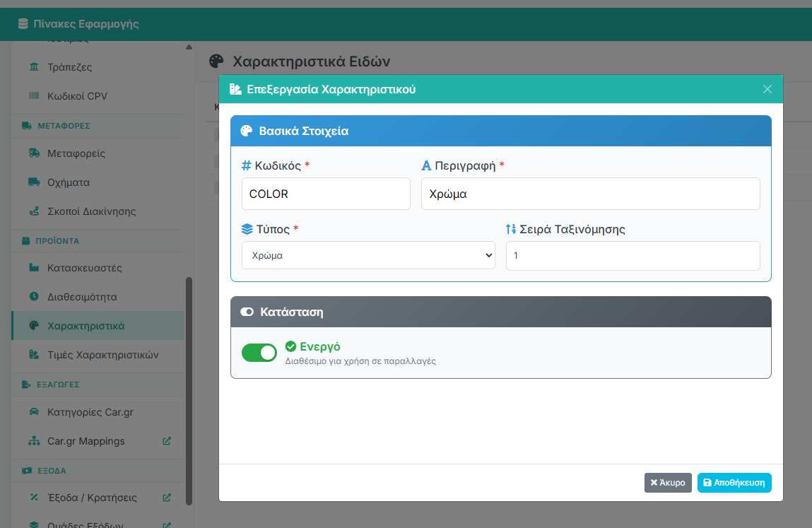Click the layers icon beside the Τύπος label
Viewport: 812px width, 528px height.
pos(247,229)
